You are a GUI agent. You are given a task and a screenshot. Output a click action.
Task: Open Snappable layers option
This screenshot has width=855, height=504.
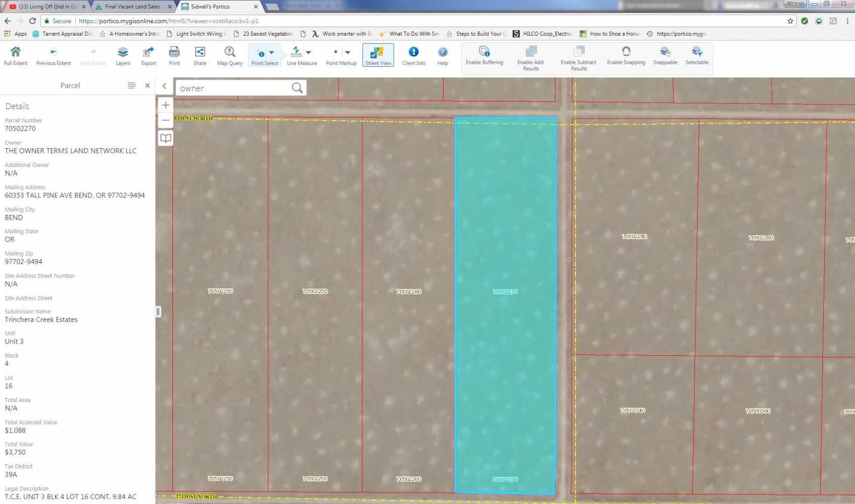(665, 56)
